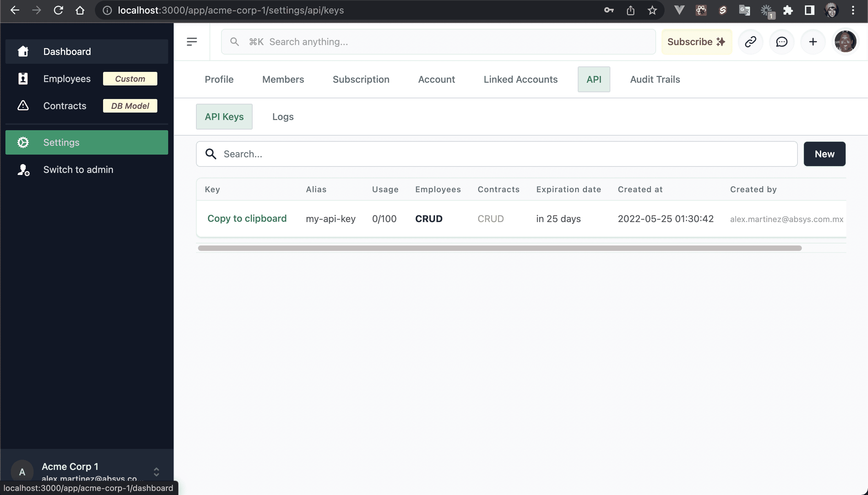
Task: Click alex.martinez@absys.com.mx in Created by
Action: coord(786,219)
